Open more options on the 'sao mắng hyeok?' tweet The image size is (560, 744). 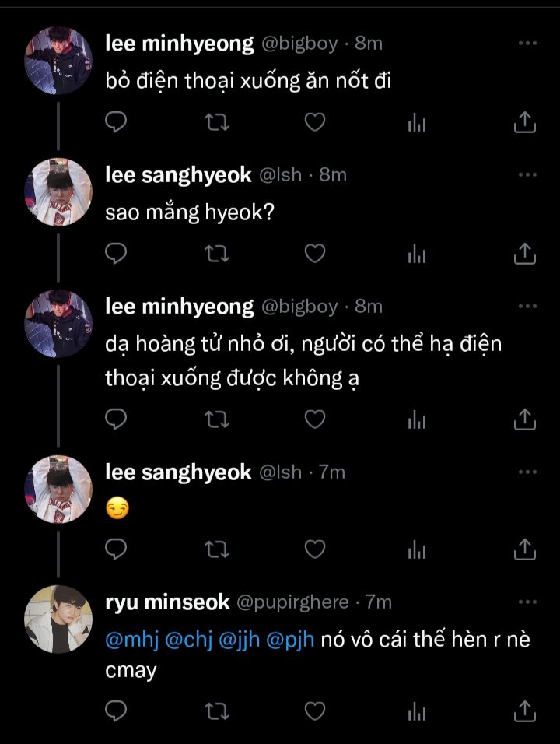[527, 174]
